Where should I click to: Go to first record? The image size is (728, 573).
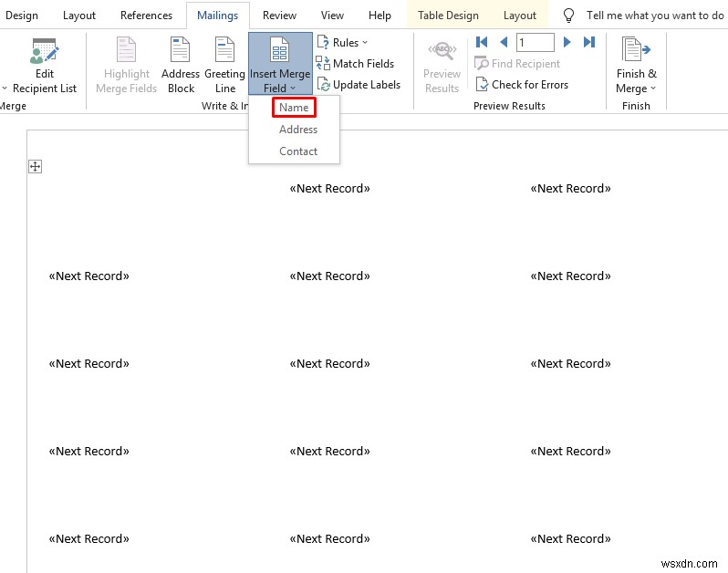[x=482, y=42]
